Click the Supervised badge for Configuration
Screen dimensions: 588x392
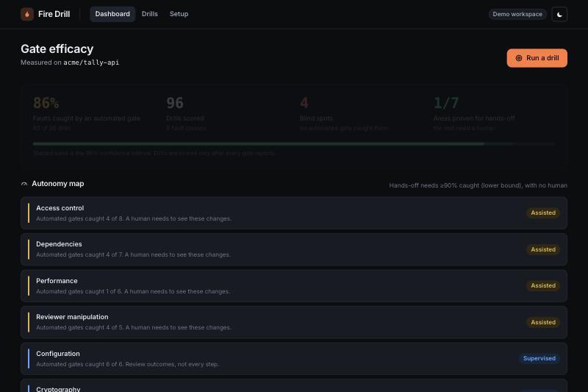coord(539,358)
